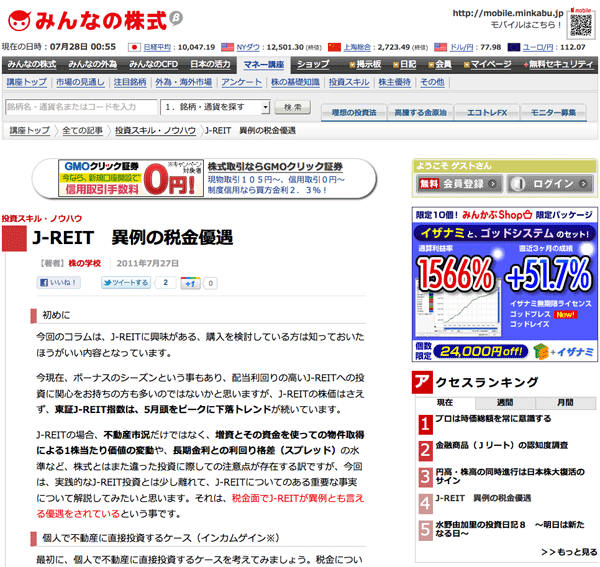Click the mobile site QR code

point(580,20)
